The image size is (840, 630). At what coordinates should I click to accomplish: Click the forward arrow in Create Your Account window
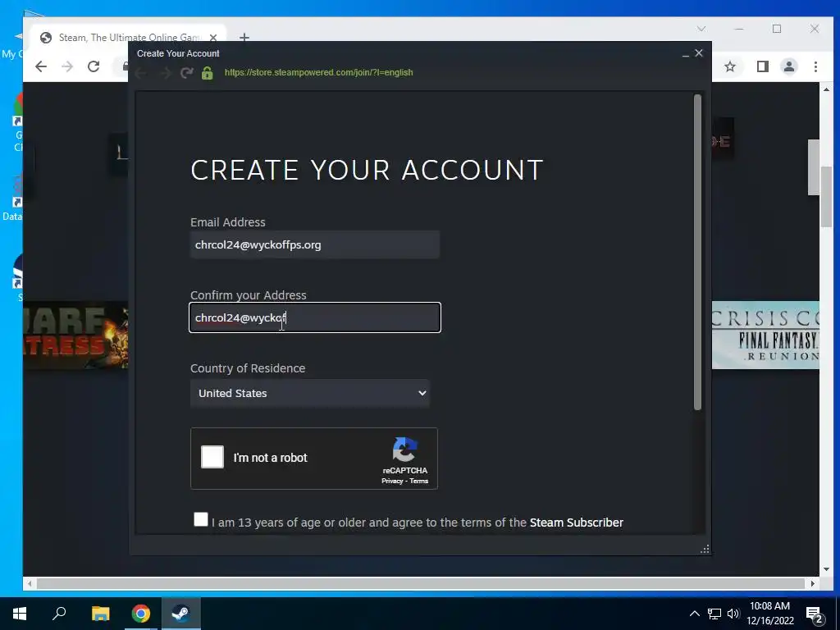(x=166, y=73)
